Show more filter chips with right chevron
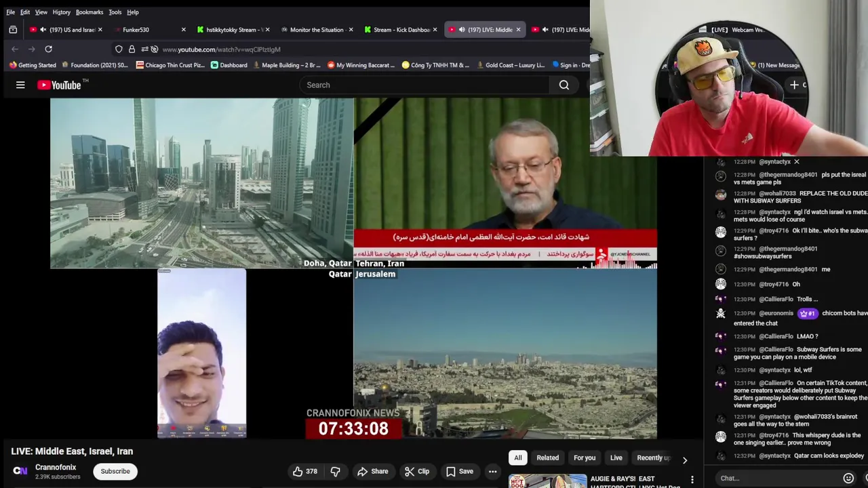Image resolution: width=868 pixels, height=488 pixels. 685,460
